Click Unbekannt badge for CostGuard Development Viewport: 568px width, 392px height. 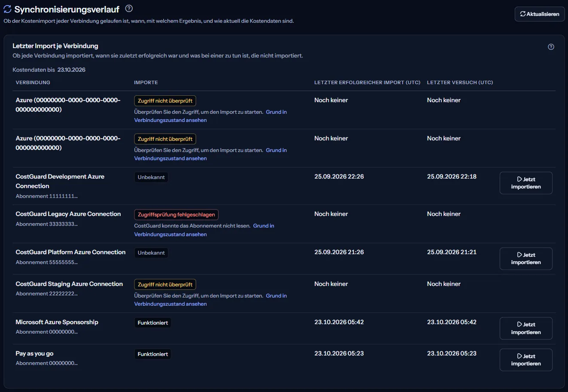(151, 177)
